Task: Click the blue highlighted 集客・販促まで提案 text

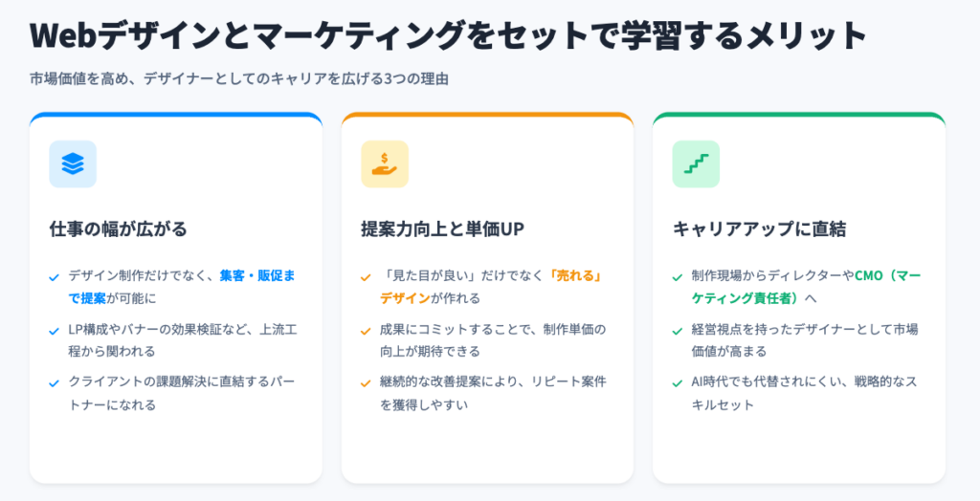Action: pos(256,276)
